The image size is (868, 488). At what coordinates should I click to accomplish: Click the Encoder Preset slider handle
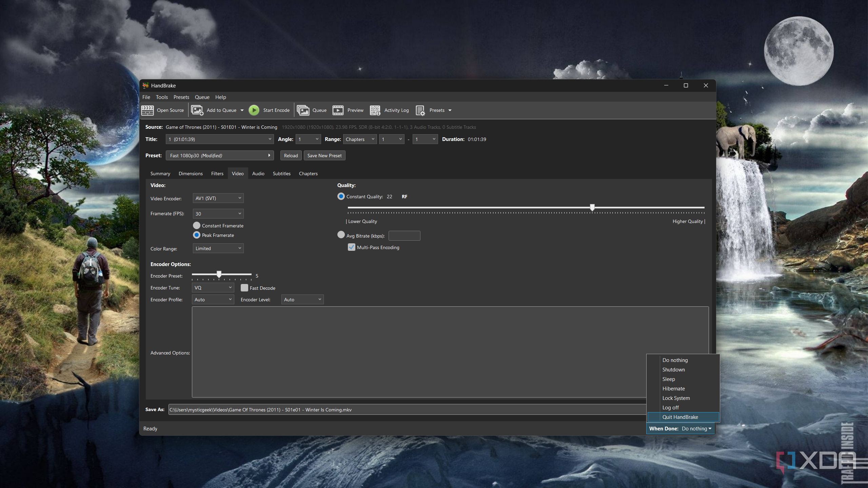click(x=219, y=274)
